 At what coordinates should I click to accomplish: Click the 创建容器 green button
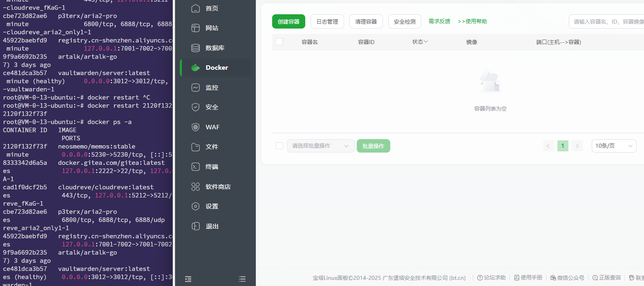288,22
